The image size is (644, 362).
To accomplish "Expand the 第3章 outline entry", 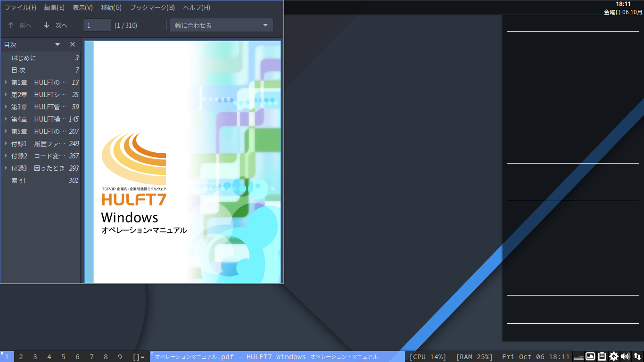I will coord(6,107).
